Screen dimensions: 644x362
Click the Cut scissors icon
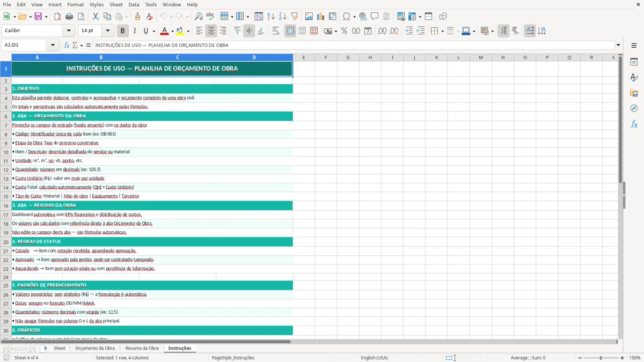[95, 17]
